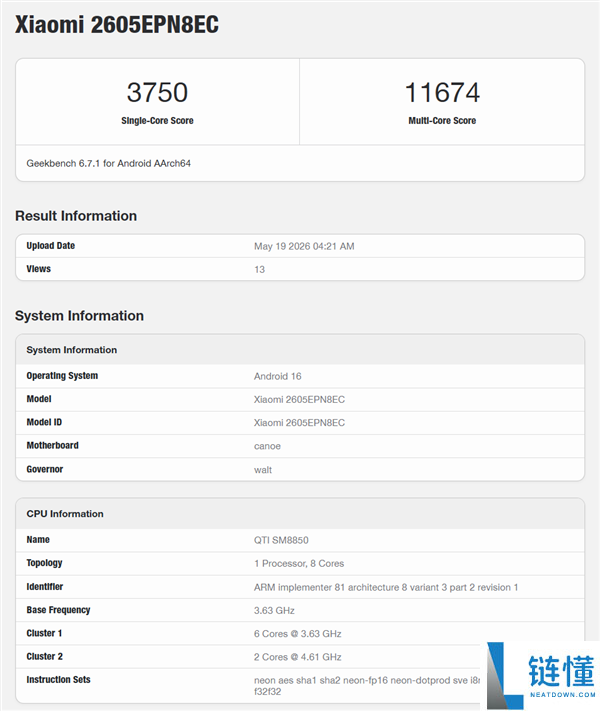
Task: Select the walt governor value
Action: pos(263,470)
